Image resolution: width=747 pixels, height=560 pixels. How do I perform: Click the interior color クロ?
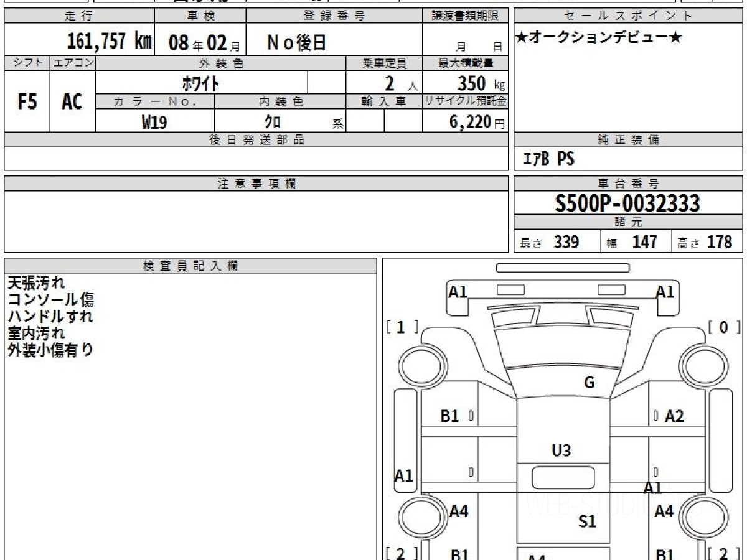pyautogui.click(x=273, y=121)
